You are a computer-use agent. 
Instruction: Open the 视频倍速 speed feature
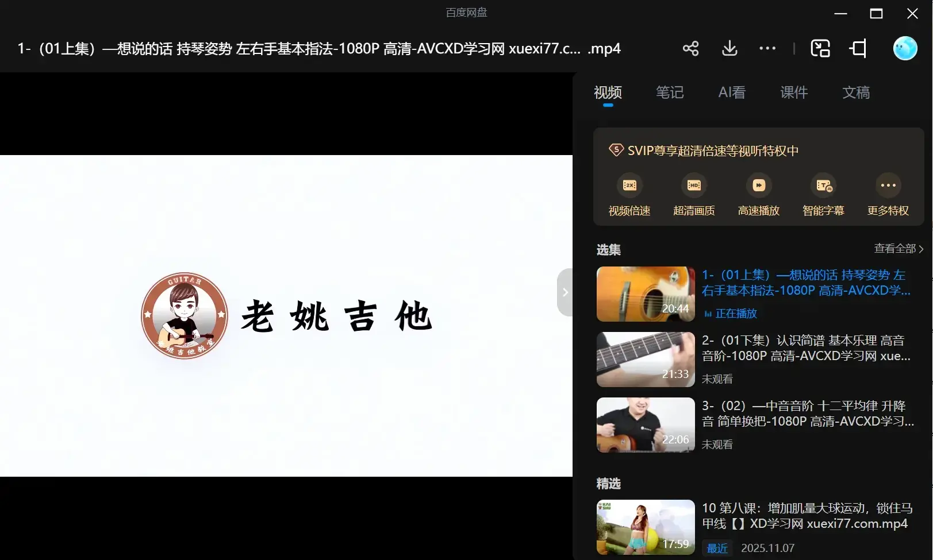pyautogui.click(x=629, y=194)
